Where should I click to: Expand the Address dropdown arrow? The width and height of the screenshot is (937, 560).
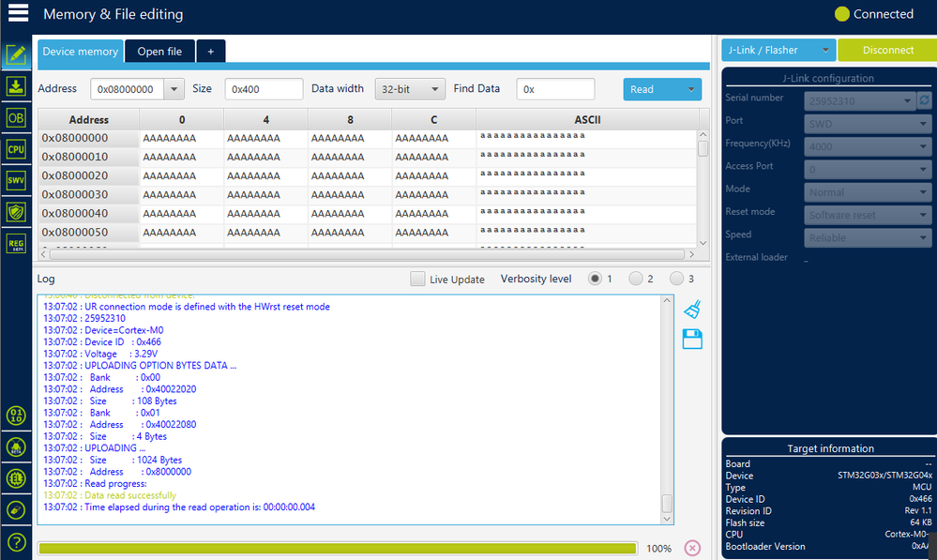click(174, 89)
